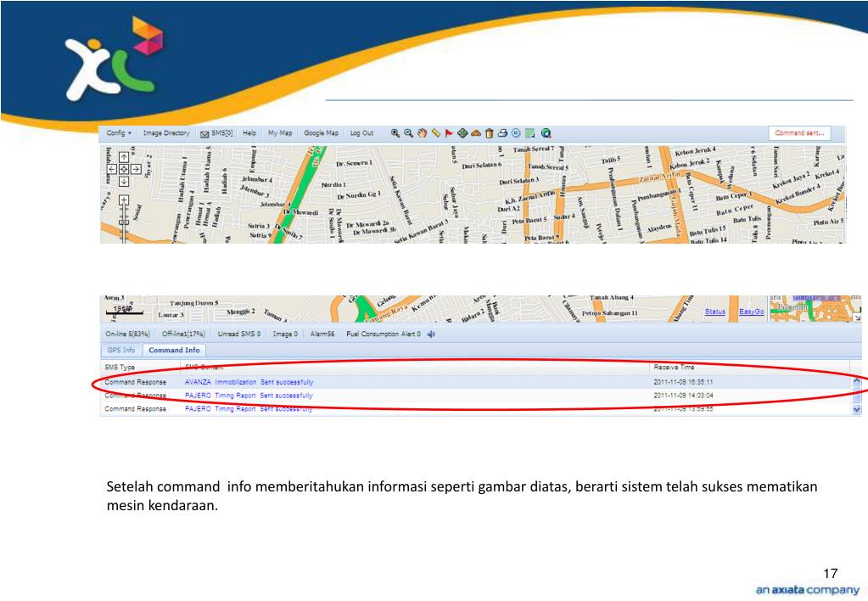Click the SMS Type column header
868x601 pixels.
pyautogui.click(x=120, y=368)
